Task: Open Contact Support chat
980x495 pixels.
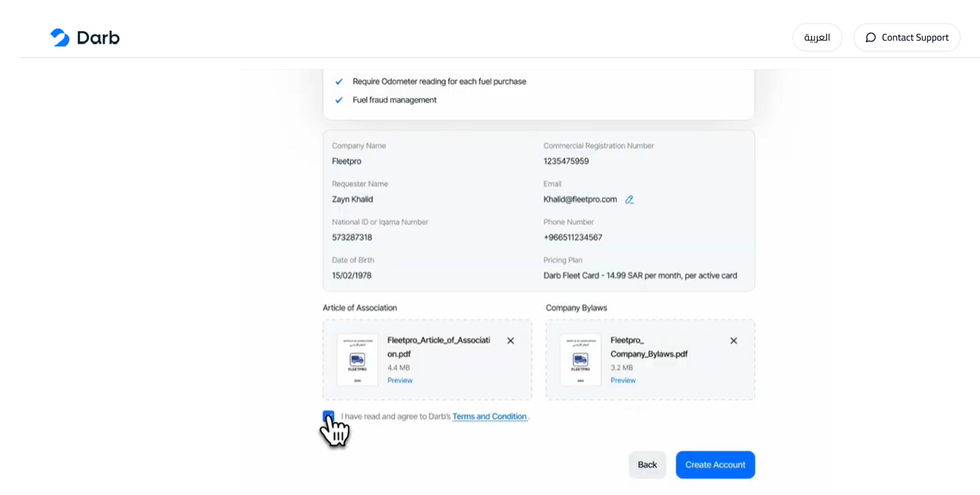Action: pyautogui.click(x=906, y=37)
